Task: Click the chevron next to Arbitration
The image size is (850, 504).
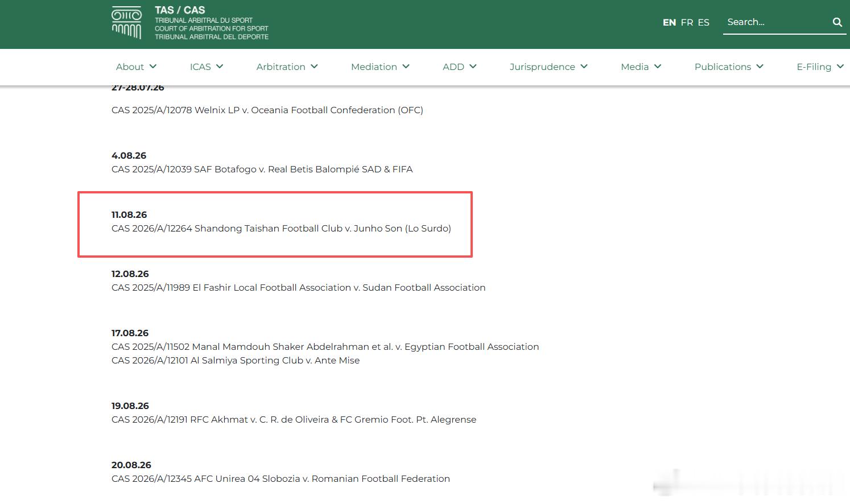Action: pyautogui.click(x=315, y=67)
